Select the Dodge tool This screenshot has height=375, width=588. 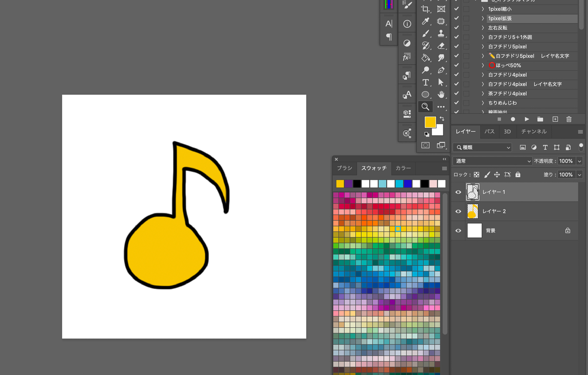pos(426,70)
